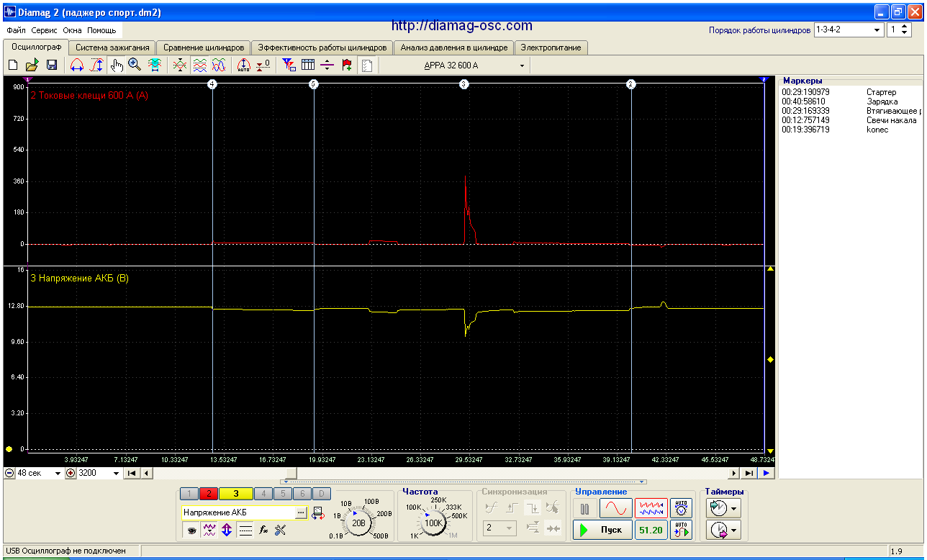Click the zoom out minus icon

point(9,474)
